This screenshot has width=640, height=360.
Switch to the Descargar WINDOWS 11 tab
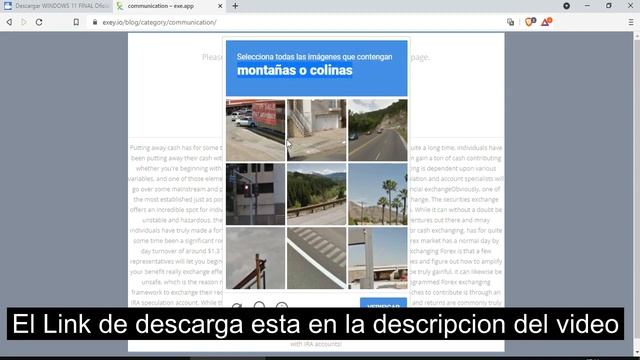[56, 6]
